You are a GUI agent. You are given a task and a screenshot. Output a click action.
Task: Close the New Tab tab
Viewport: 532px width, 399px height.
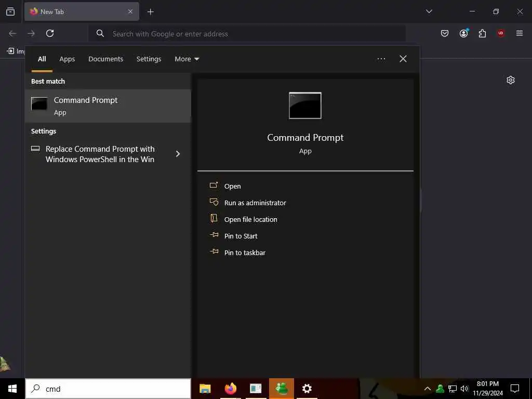coord(130,11)
